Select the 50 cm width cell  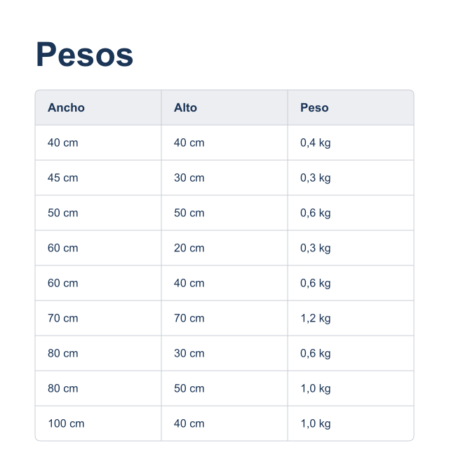98,213
